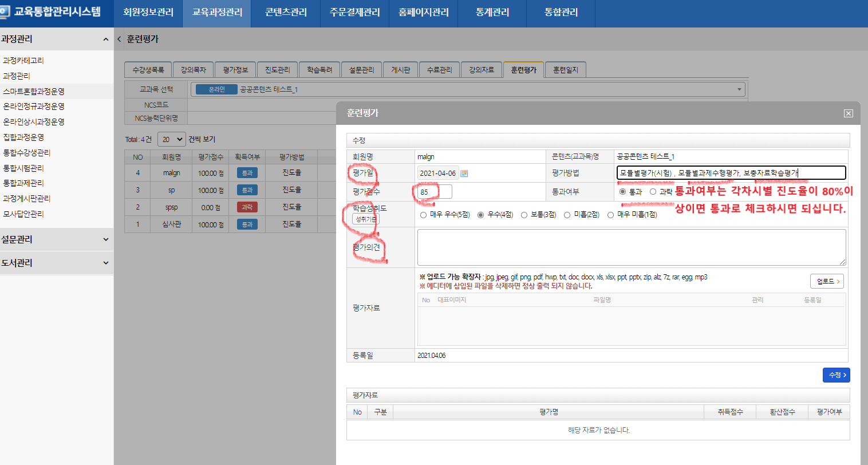The height and width of the screenshot is (465, 868).
Task: Switch to the 훈련일지 tab
Action: pyautogui.click(x=565, y=70)
